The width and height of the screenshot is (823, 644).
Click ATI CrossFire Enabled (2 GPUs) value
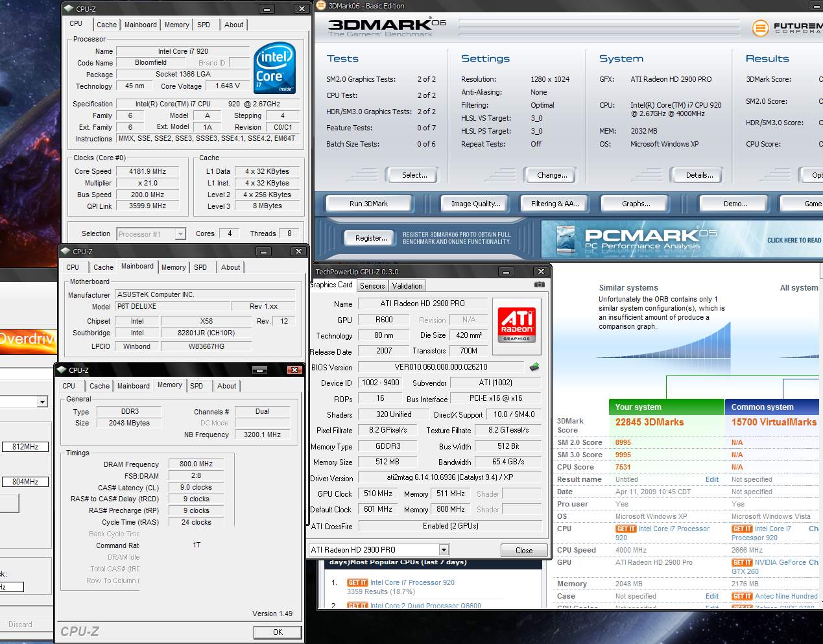point(450,526)
